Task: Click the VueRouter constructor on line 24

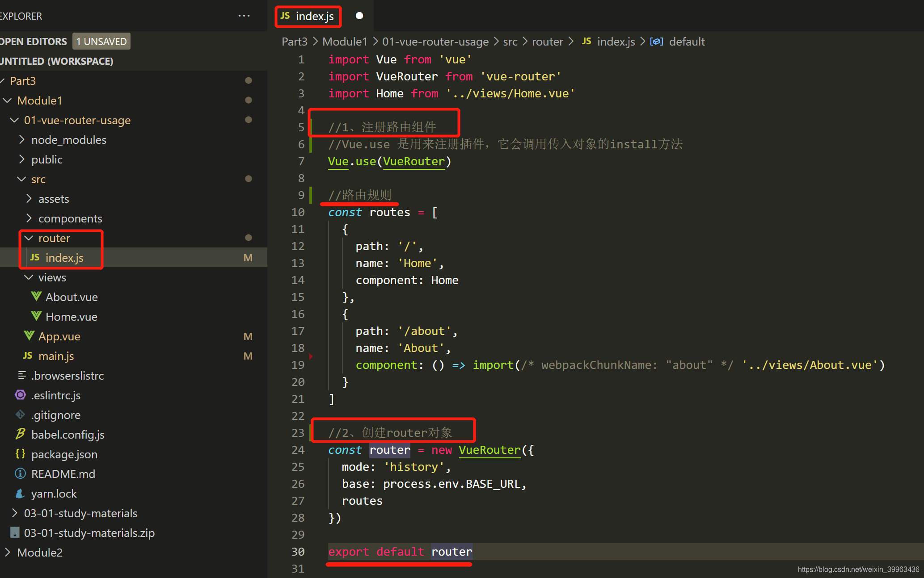Action: pyautogui.click(x=489, y=450)
